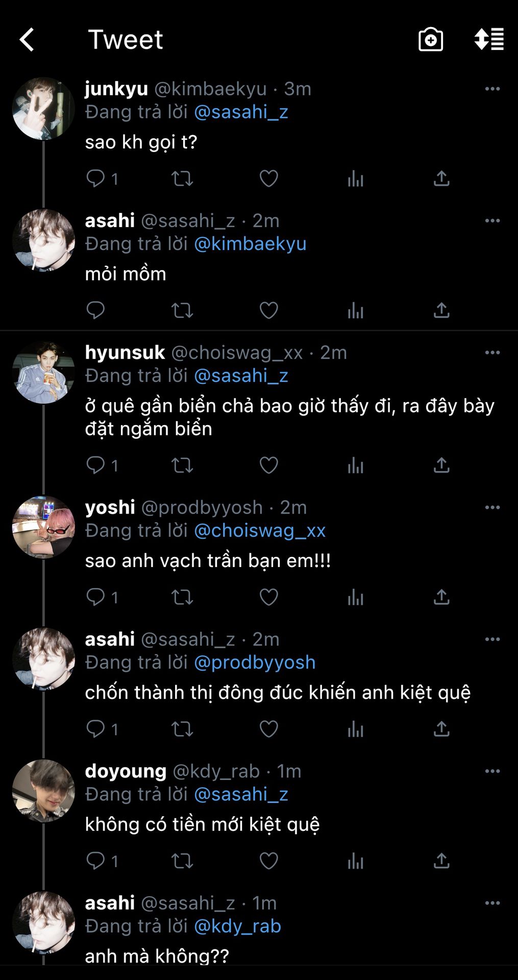The width and height of the screenshot is (518, 980).
Task: Open the reply sort order icon
Action: click(x=489, y=40)
